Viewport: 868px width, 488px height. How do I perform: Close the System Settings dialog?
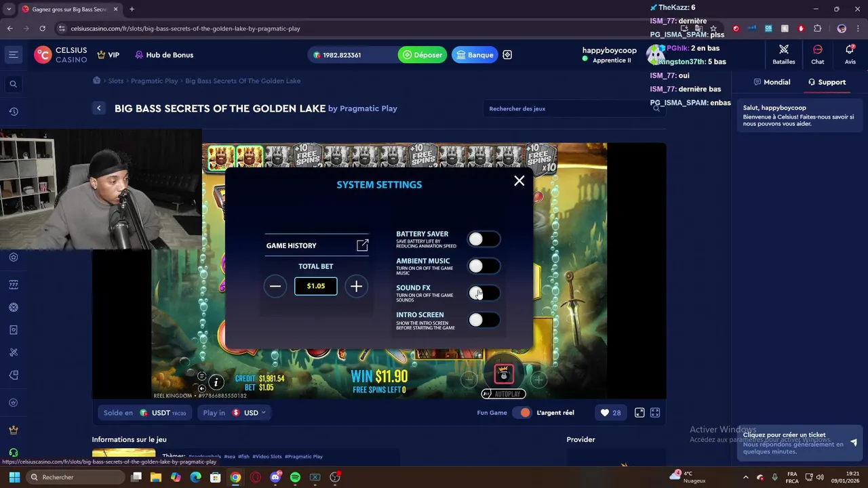[519, 180]
